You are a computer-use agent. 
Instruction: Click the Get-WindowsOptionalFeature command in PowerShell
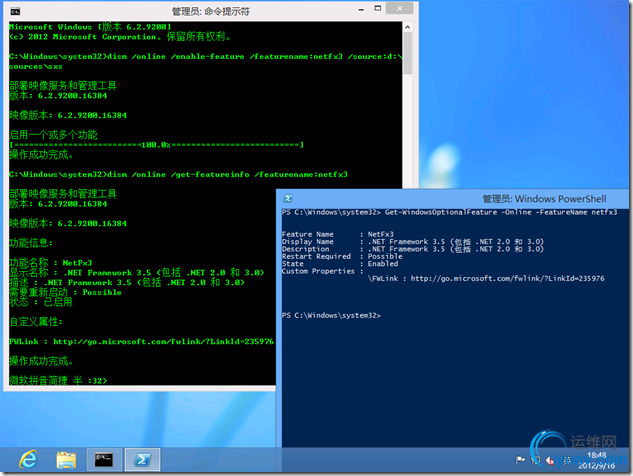coord(501,212)
